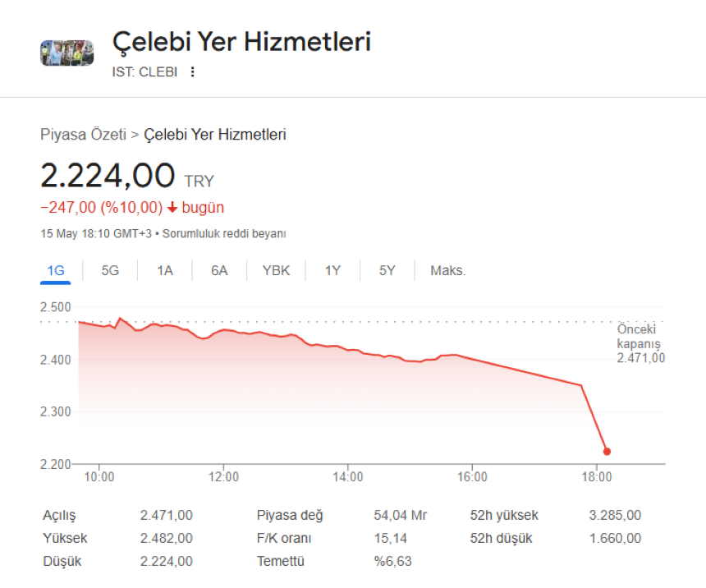Screen dimensions: 706x588
Task: Click the 14:00 time axis label
Action: click(x=347, y=476)
